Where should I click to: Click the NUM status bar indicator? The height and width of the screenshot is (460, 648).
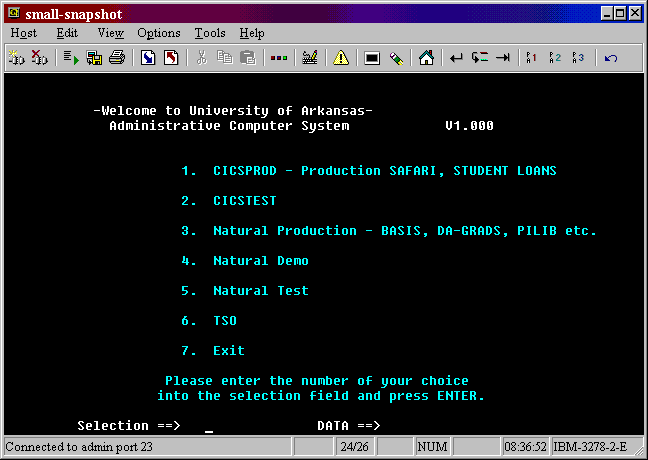pyautogui.click(x=432, y=447)
